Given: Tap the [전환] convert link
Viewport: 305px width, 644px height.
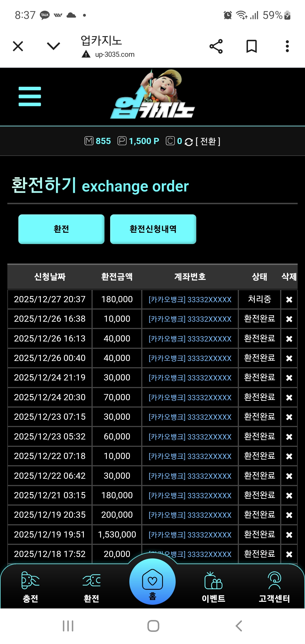Looking at the screenshot, I should [208, 141].
